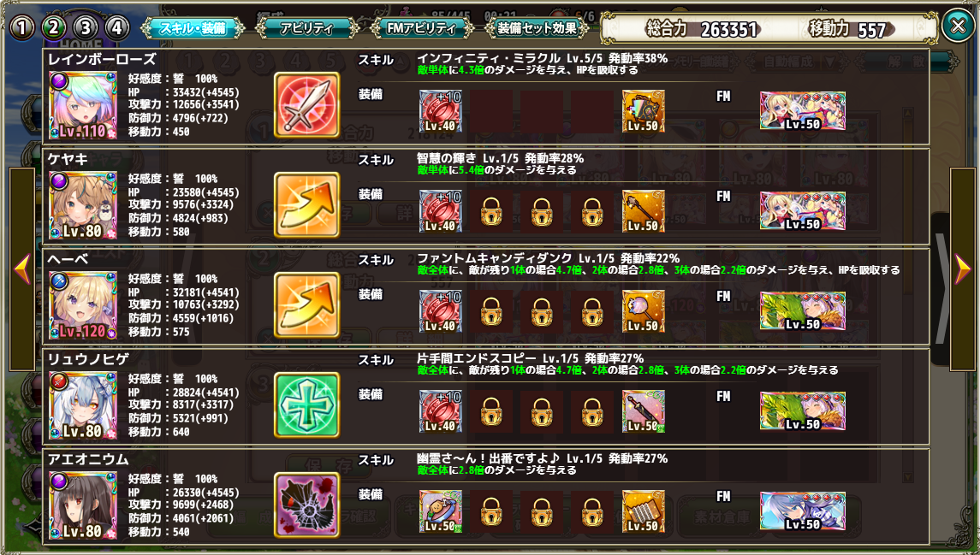Open Aeonium's Lv.50 bracelet equipment icon

(x=441, y=511)
